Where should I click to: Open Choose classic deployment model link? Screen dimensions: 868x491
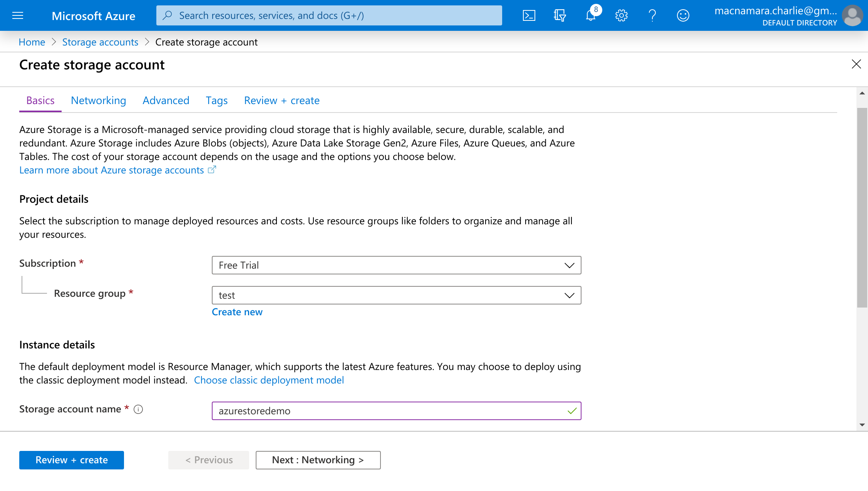[x=269, y=380]
